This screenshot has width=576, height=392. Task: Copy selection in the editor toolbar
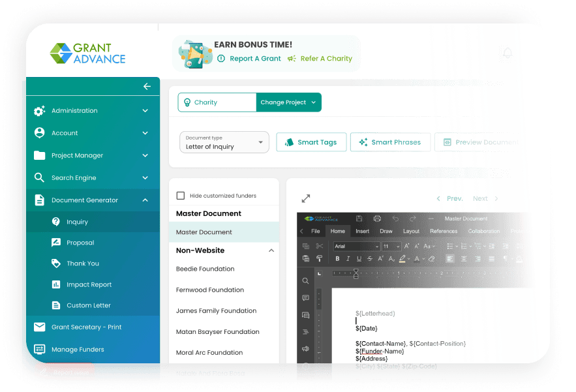point(306,246)
